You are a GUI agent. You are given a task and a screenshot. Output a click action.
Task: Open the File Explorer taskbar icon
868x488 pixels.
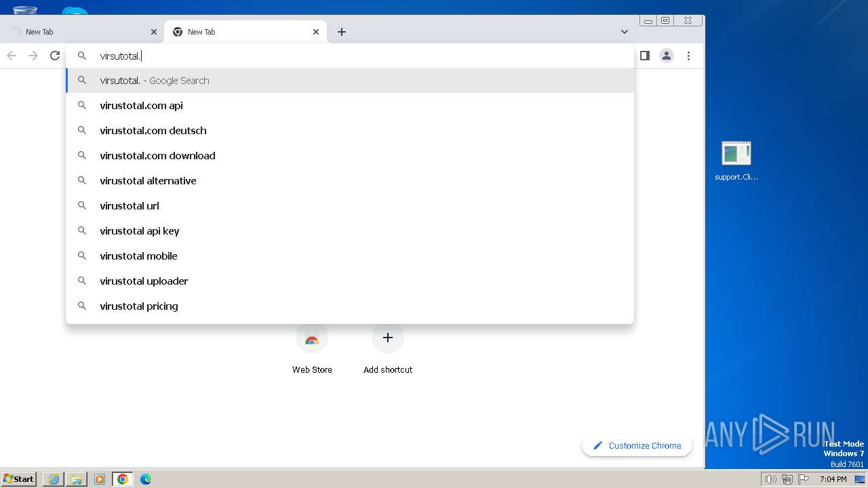tap(77, 479)
